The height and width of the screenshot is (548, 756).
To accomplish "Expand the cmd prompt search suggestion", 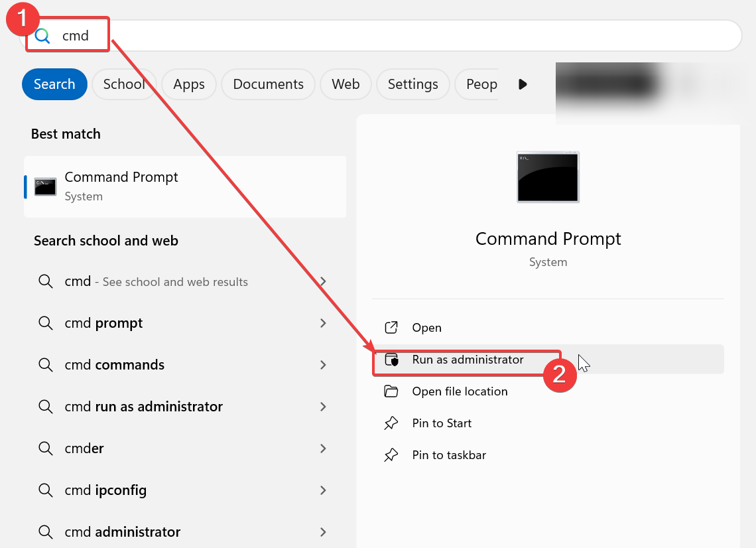I will pos(323,323).
